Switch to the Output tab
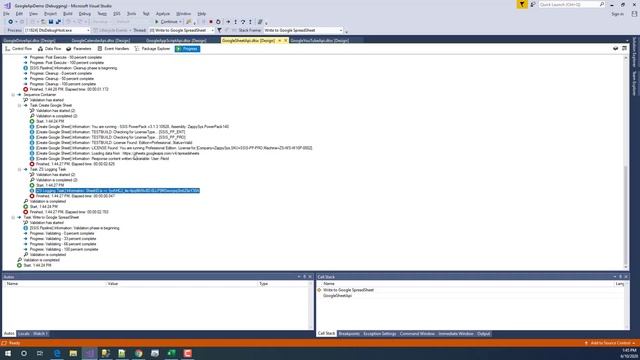The height and width of the screenshot is (360, 640). [483, 333]
